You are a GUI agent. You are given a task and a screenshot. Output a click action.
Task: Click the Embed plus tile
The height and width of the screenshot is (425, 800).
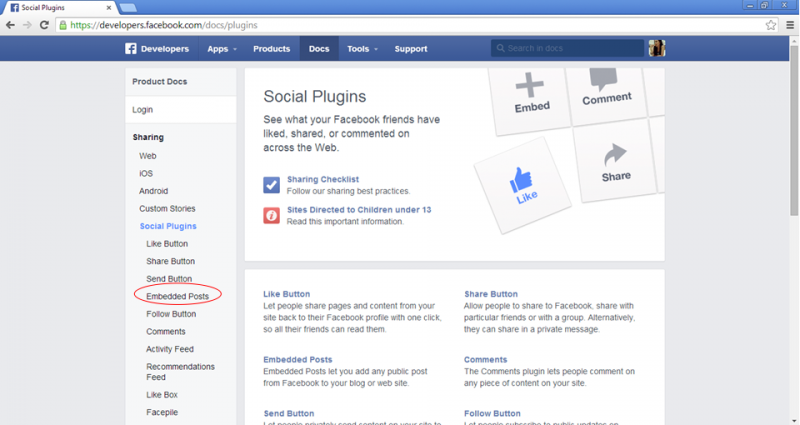coord(530,98)
